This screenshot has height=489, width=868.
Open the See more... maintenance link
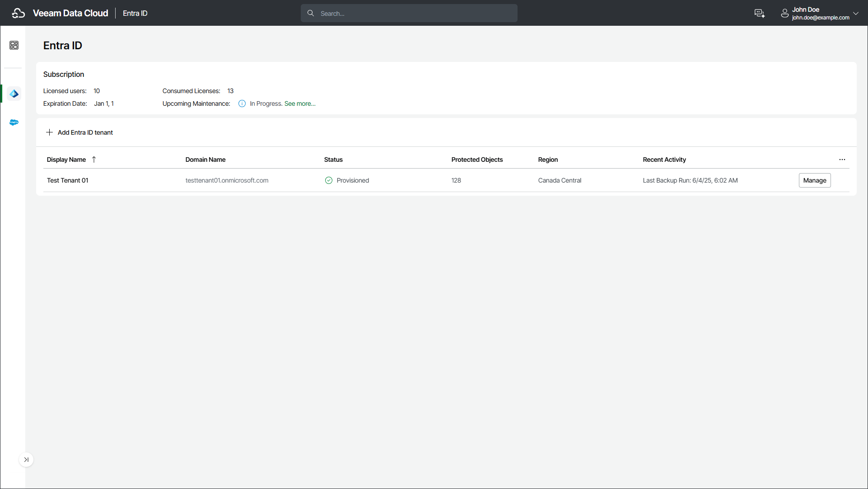pos(300,103)
